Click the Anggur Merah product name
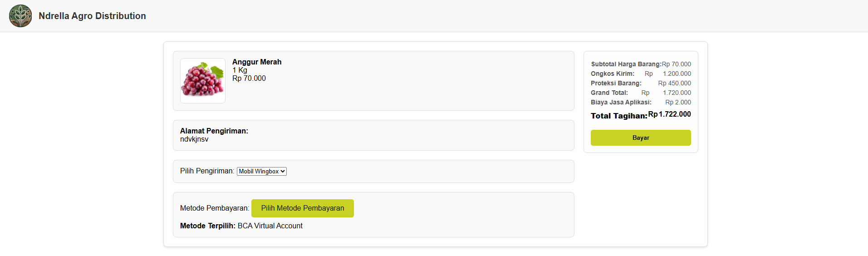This screenshot has width=868, height=256. click(x=257, y=62)
